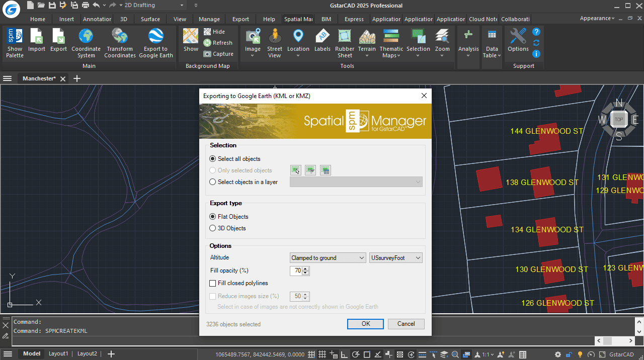Click the Fill opacity value field
The image size is (644, 360).
[296, 271]
